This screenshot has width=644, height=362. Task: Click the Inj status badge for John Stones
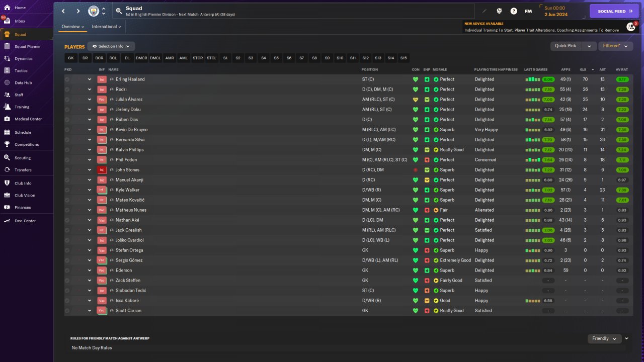click(102, 170)
